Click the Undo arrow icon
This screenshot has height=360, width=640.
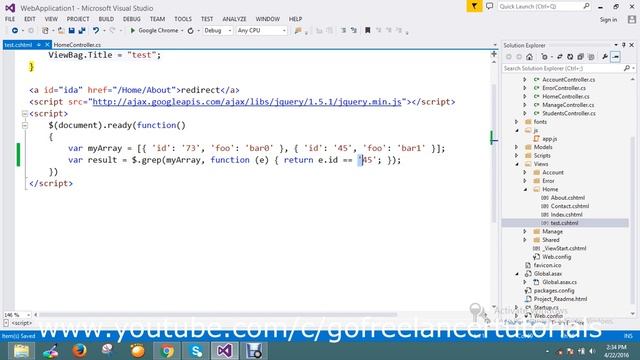[x=96, y=31]
